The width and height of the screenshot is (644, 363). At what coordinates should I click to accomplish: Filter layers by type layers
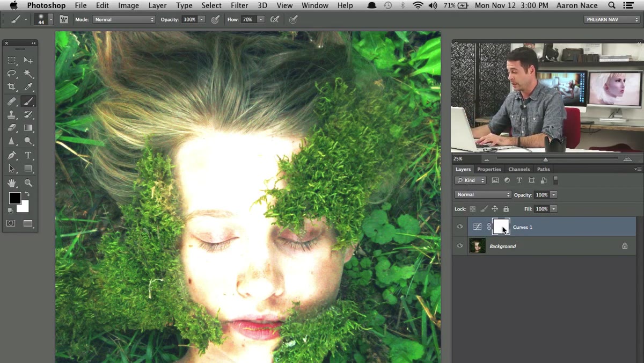[x=519, y=180]
